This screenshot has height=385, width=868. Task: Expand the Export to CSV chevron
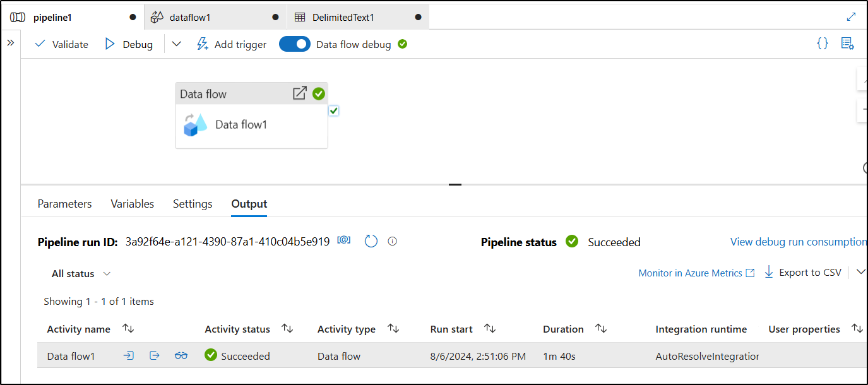860,272
